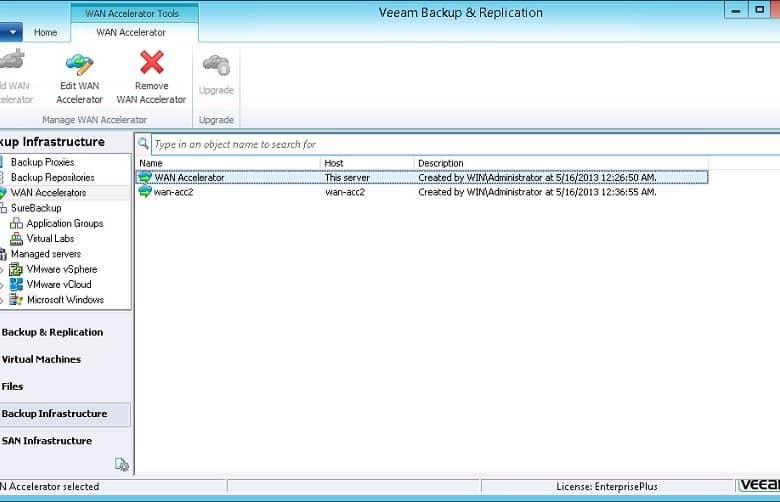Click the description ending 12:26:50 AM
This screenshot has width=780, height=502.
click(x=537, y=178)
